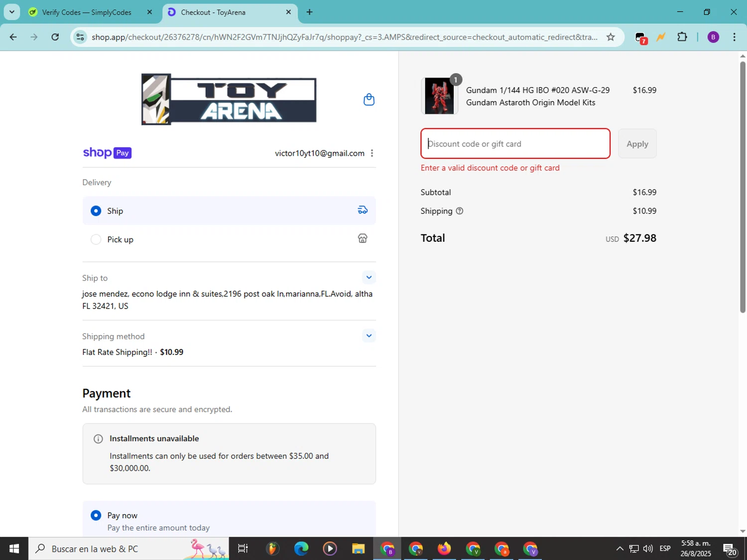
Task: Open the volume control in system tray
Action: point(648,549)
